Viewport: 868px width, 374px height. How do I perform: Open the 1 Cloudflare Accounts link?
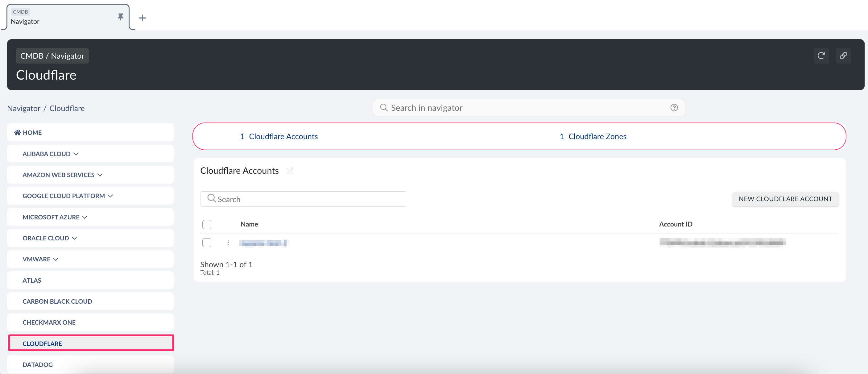click(x=279, y=136)
